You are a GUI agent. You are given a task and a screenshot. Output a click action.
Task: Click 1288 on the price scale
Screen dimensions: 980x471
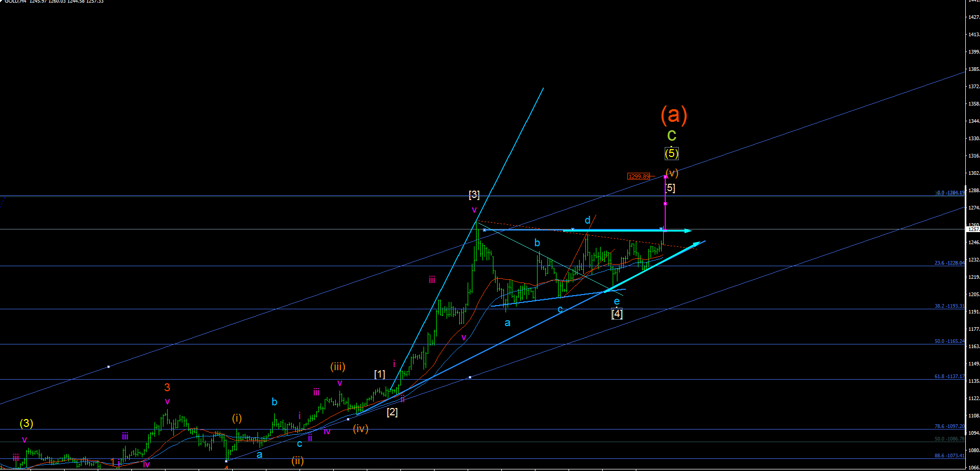[974, 191]
